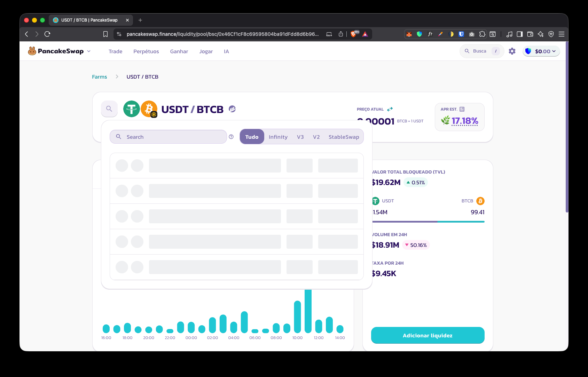This screenshot has height=377, width=588.
Task: Click the USDT / BTCB breadcrumb text
Action: [x=142, y=77]
